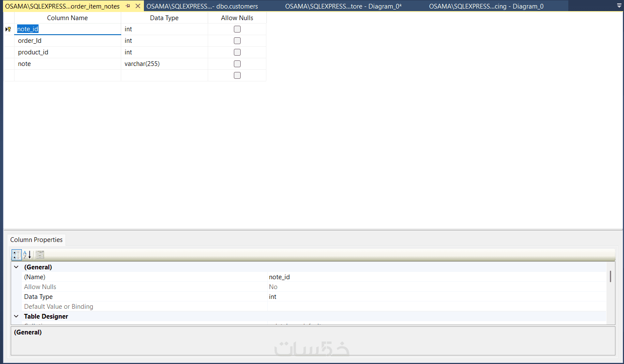624x364 pixels.
Task: Select the Column Properties tab
Action: [x=36, y=240]
